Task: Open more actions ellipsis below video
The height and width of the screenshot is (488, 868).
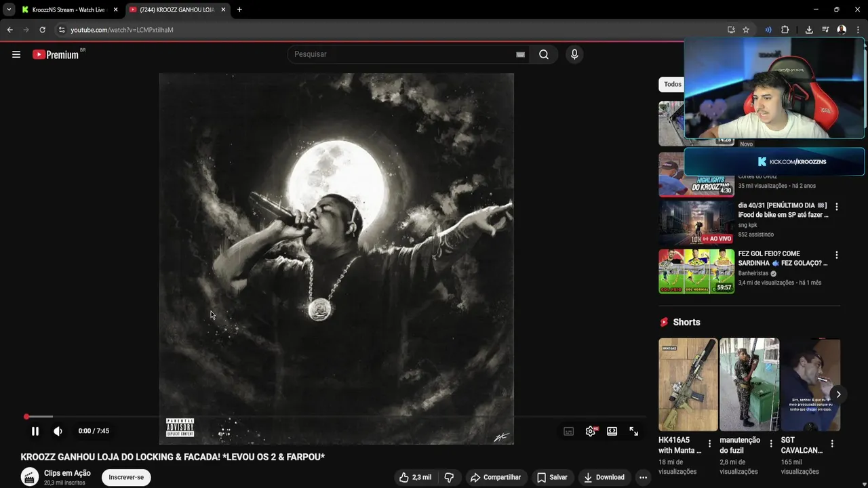Action: point(644,477)
